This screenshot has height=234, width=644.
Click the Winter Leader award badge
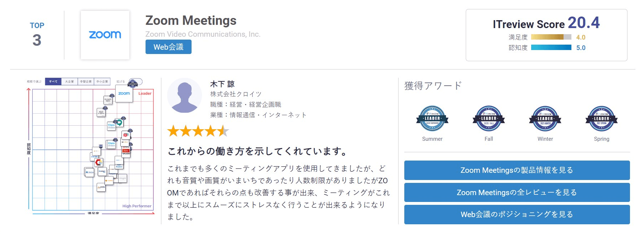coord(545,118)
